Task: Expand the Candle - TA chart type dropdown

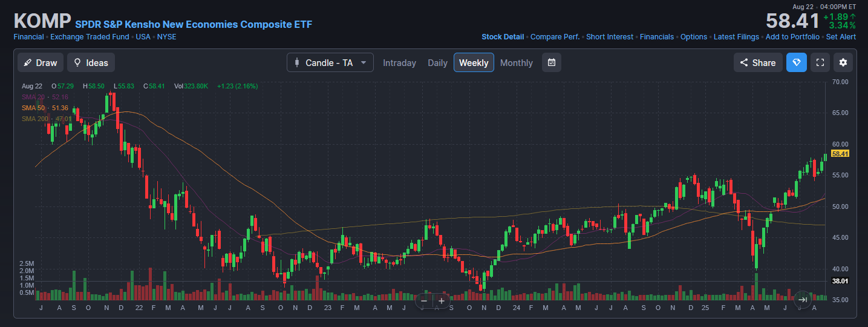Action: 330,62
